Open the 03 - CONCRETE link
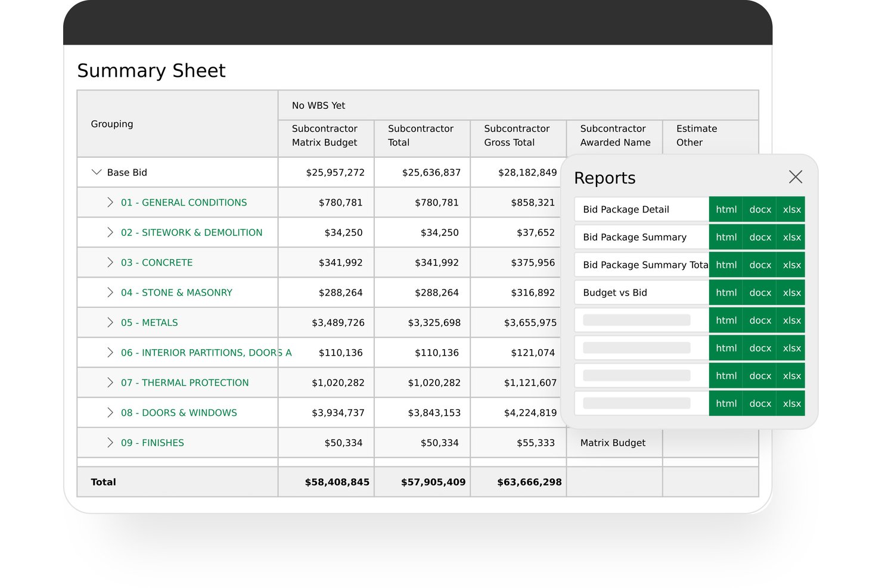This screenshot has width=882, height=588. coord(157,263)
